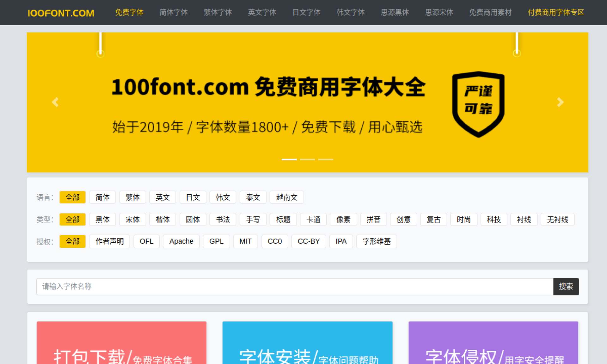The height and width of the screenshot is (364, 607).
Task: Filter license by 作者声明
Action: point(109,241)
